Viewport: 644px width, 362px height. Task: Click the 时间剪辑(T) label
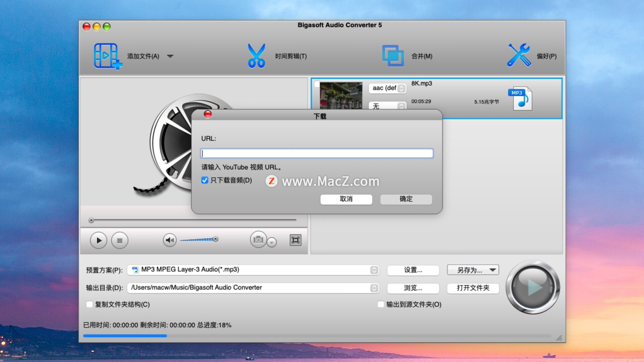coord(291,56)
